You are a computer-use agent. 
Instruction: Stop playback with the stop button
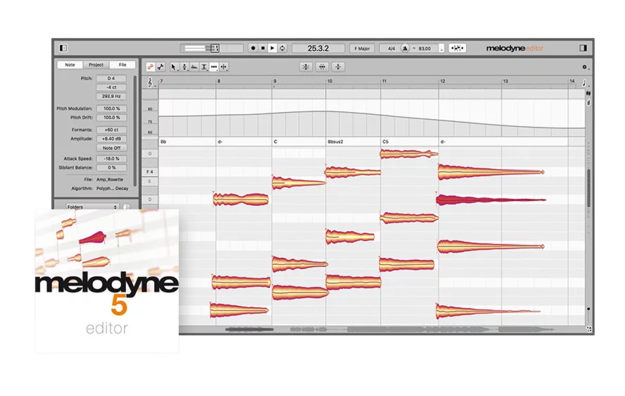(263, 48)
